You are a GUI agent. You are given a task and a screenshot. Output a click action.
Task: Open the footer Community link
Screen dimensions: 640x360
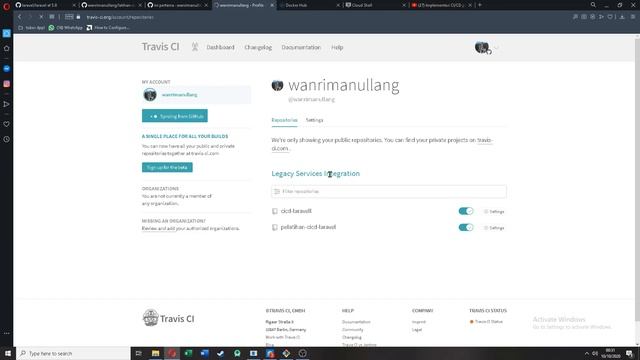pos(352,329)
